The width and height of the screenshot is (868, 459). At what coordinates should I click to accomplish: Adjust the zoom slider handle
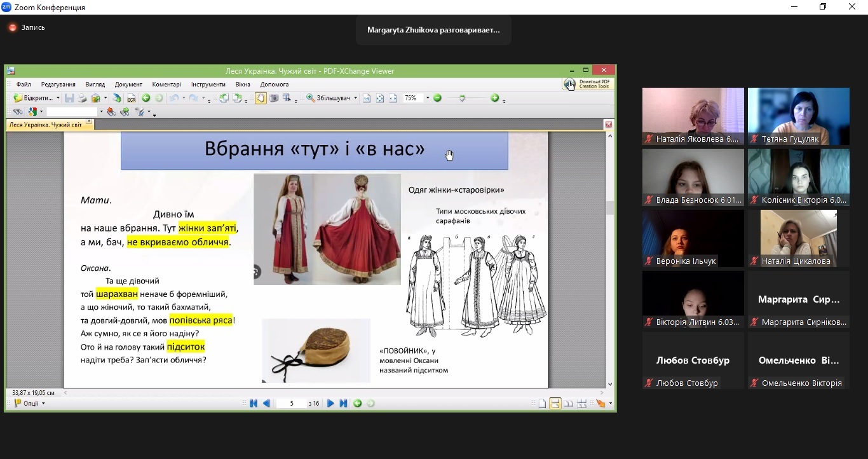pos(462,98)
